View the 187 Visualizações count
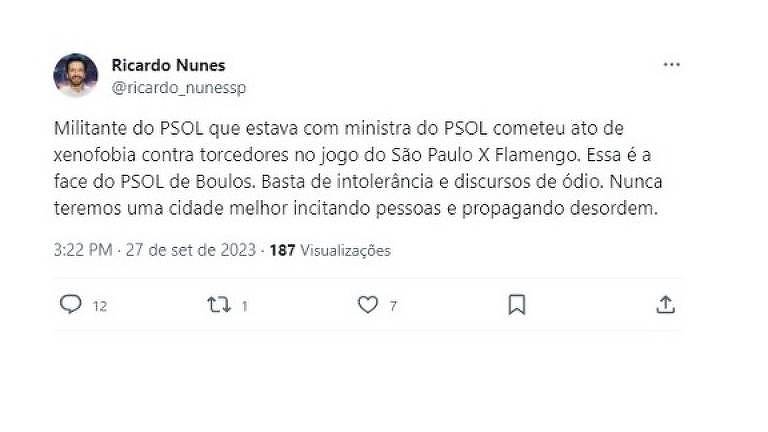The image size is (768, 432). click(330, 250)
